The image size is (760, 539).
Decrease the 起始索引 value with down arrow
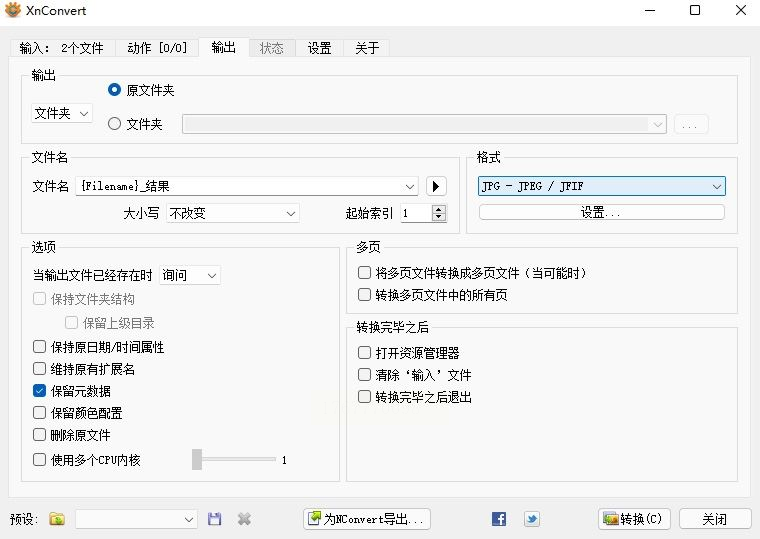[439, 218]
